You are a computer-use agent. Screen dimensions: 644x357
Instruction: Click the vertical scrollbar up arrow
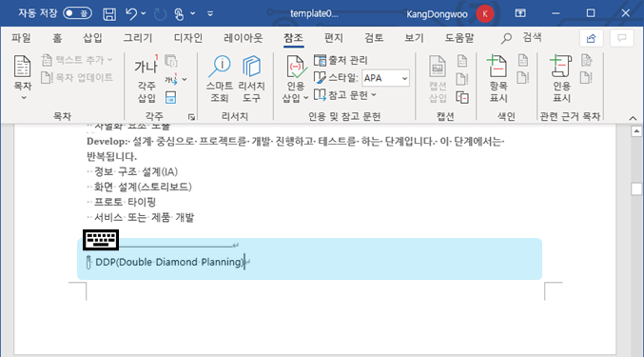(x=636, y=131)
